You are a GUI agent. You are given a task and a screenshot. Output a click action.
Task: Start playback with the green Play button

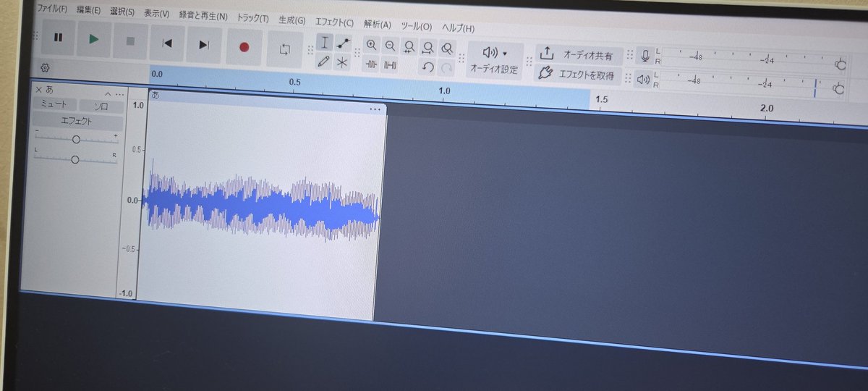[94, 39]
